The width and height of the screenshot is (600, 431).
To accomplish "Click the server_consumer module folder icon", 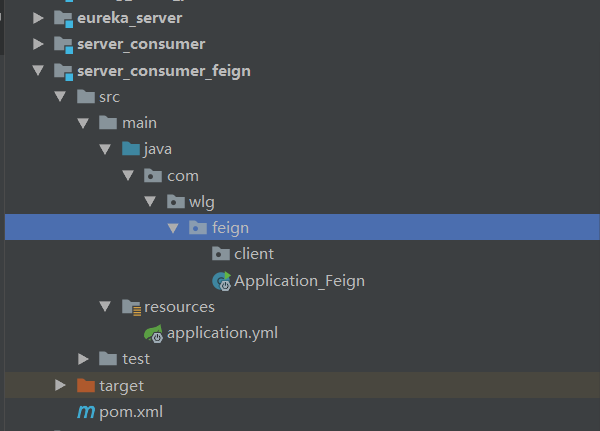I will 63,45.
